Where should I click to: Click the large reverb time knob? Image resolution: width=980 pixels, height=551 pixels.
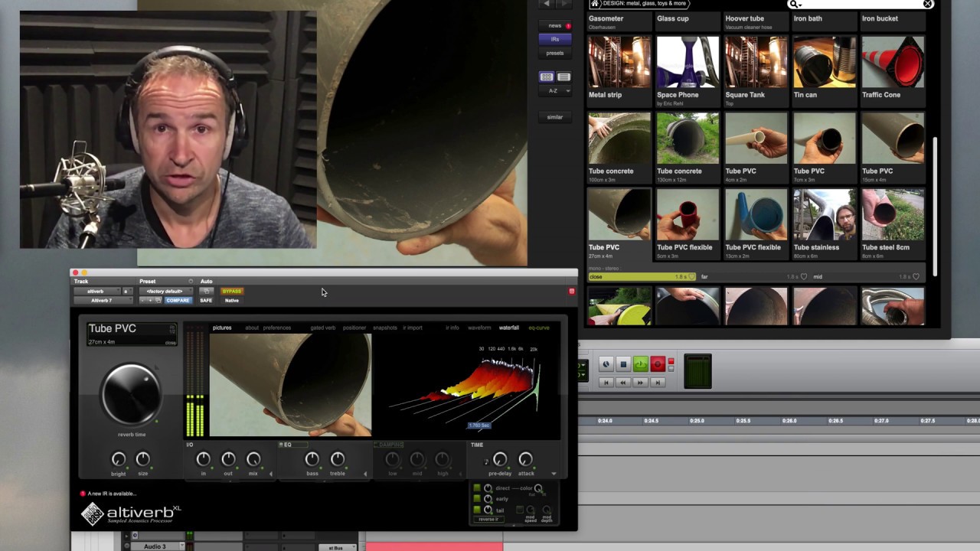point(132,394)
